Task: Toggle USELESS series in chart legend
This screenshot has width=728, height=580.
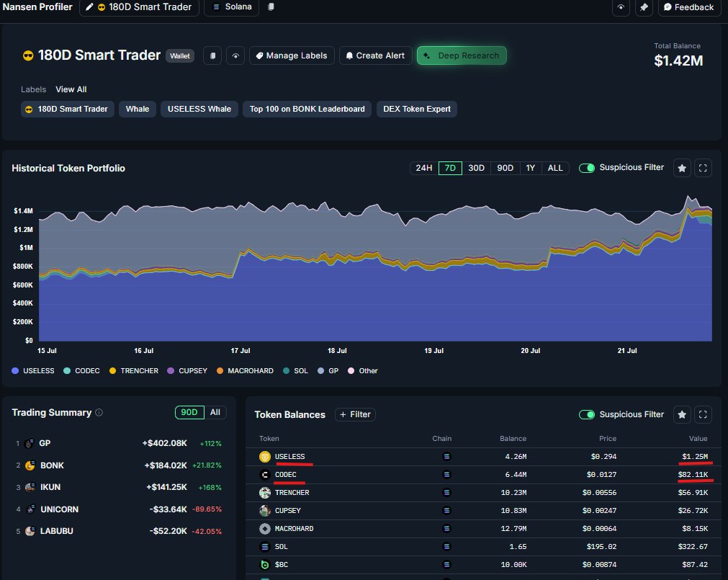Action: (33, 371)
